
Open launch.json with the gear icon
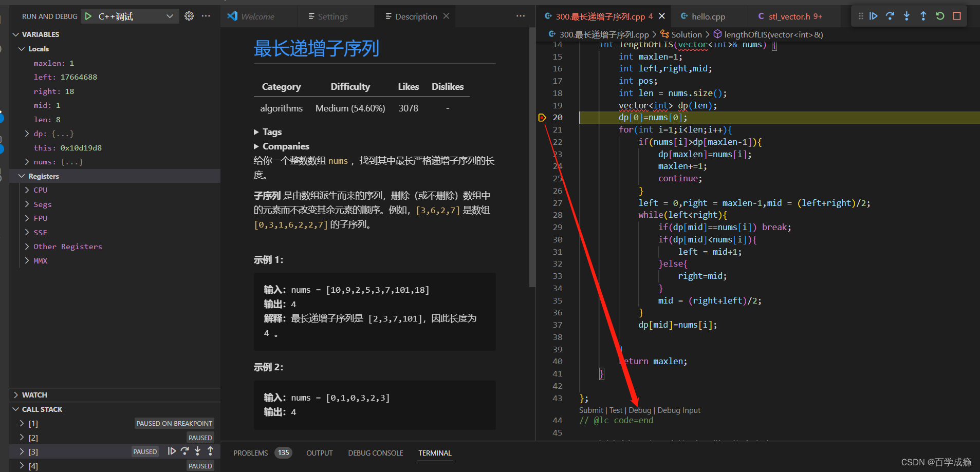(189, 16)
